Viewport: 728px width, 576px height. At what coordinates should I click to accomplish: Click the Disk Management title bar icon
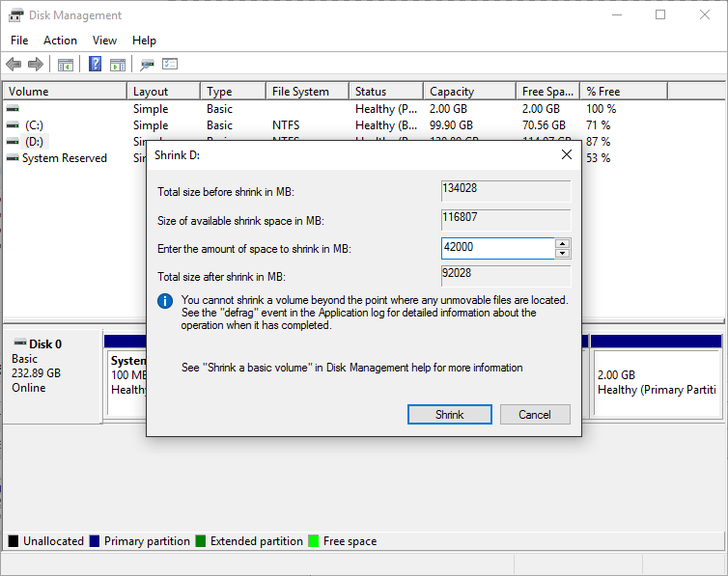pos(15,15)
